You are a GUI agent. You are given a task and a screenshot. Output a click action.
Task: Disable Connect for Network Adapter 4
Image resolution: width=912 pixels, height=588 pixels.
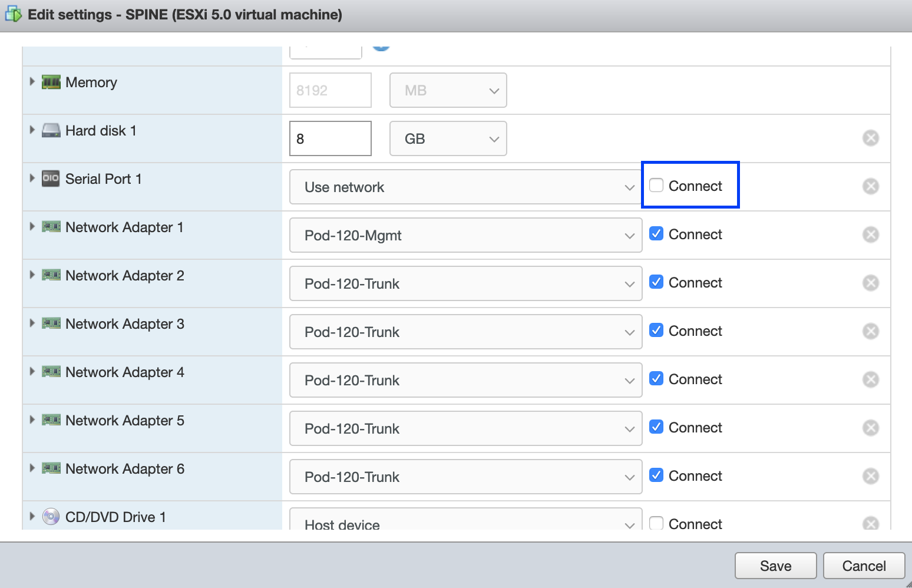point(656,379)
